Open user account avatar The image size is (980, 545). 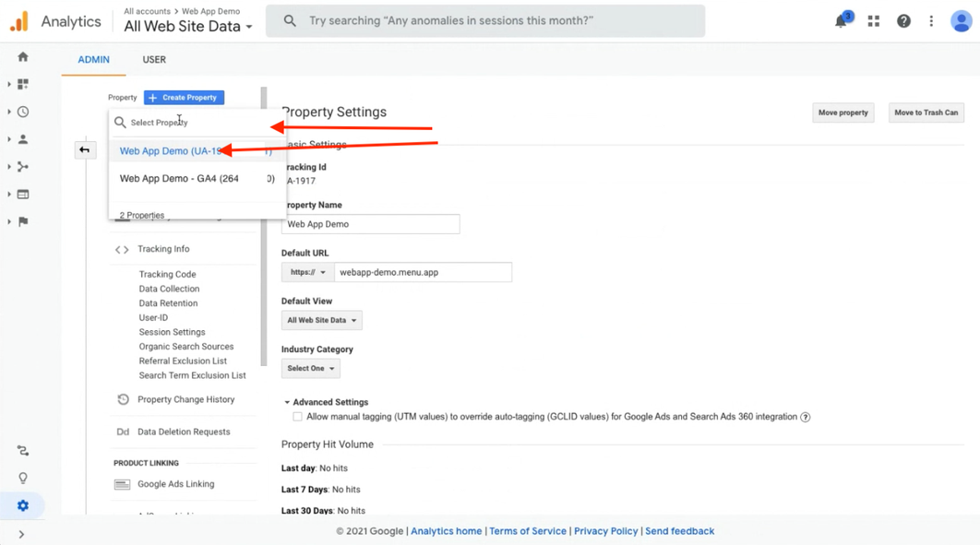click(x=961, y=21)
